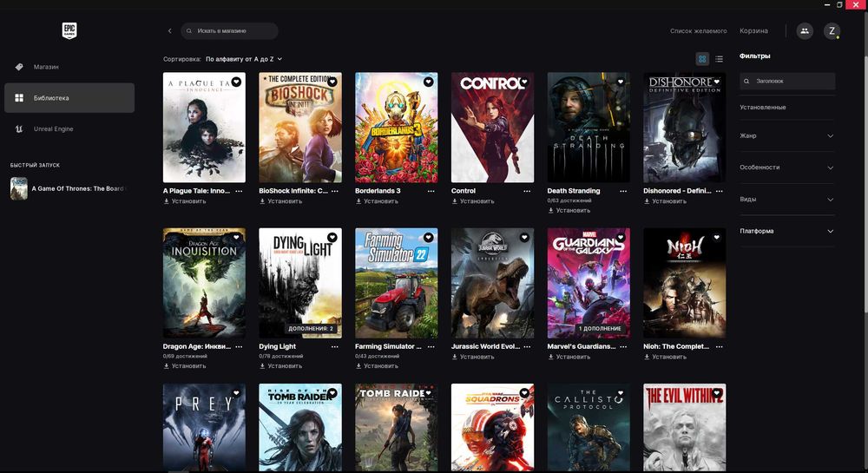
Task: Toggle favorite heart on Nioh cover
Action: tap(717, 237)
